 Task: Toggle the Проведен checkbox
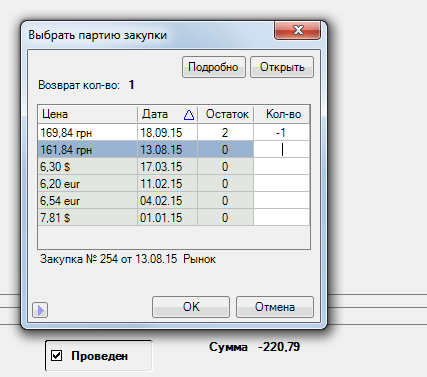tap(57, 356)
